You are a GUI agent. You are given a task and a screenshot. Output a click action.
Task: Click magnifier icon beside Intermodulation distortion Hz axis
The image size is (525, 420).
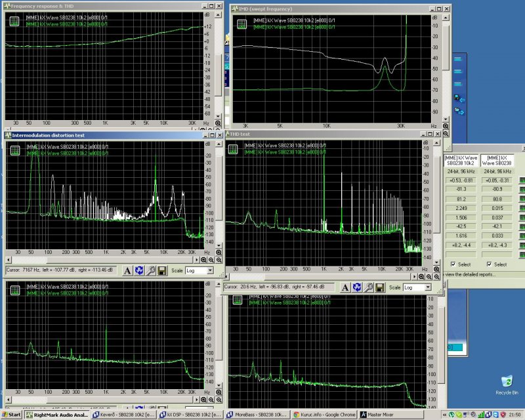[219, 253]
